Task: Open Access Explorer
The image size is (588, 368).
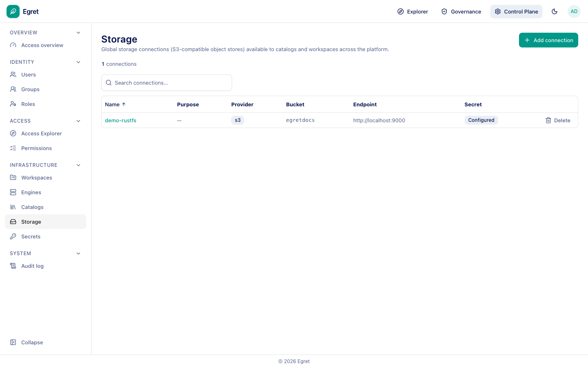Action: [x=45, y=134]
